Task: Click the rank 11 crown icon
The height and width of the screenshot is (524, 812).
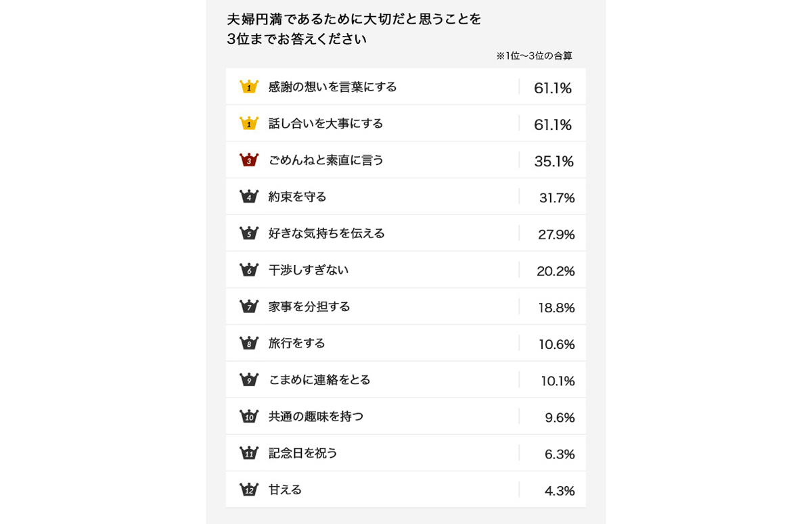Action: pyautogui.click(x=249, y=453)
